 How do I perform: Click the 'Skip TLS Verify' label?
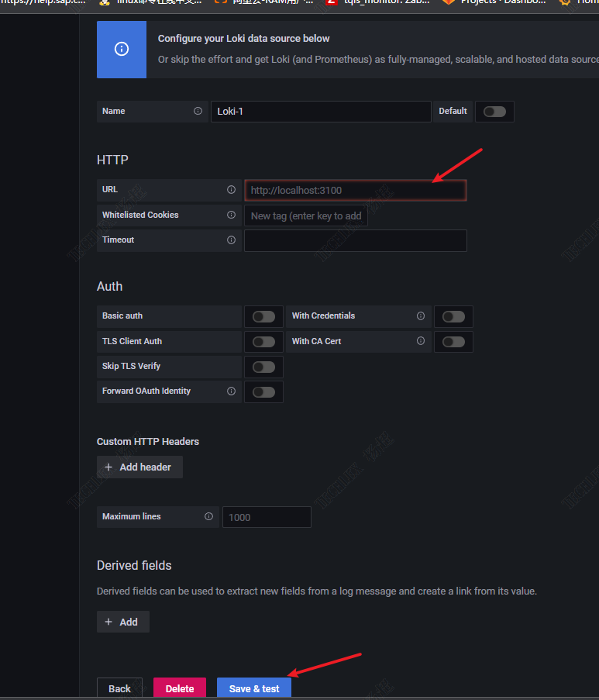click(x=131, y=366)
